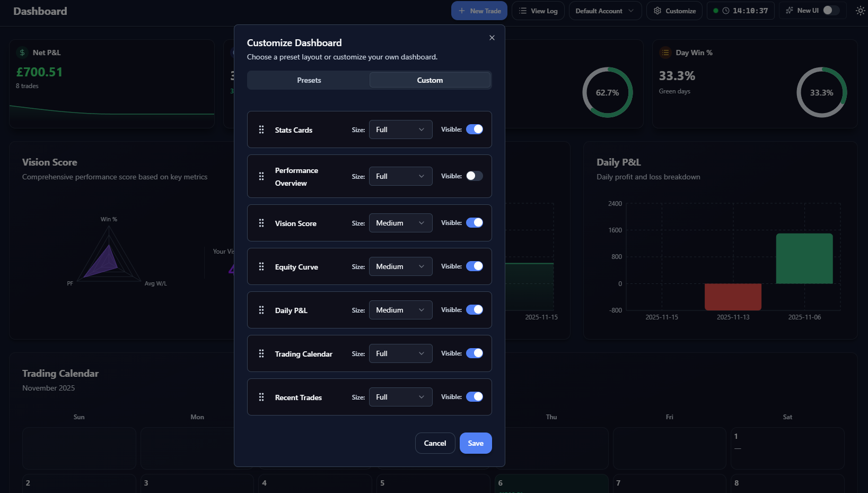The width and height of the screenshot is (868, 493).
Task: Click the orange icon next to Day Win %
Action: click(x=665, y=53)
